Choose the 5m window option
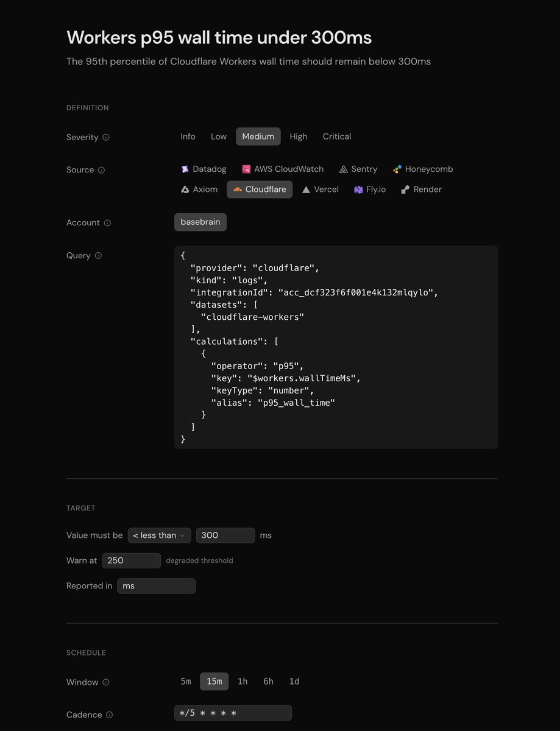 click(186, 682)
